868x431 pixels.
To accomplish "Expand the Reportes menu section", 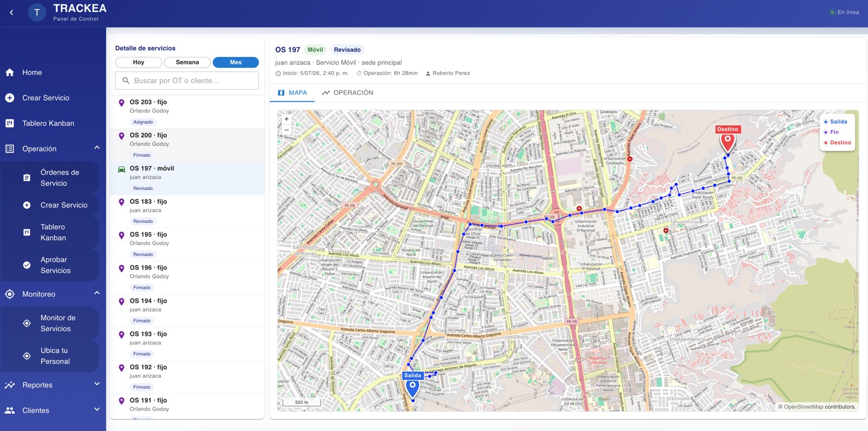I will pos(97,384).
